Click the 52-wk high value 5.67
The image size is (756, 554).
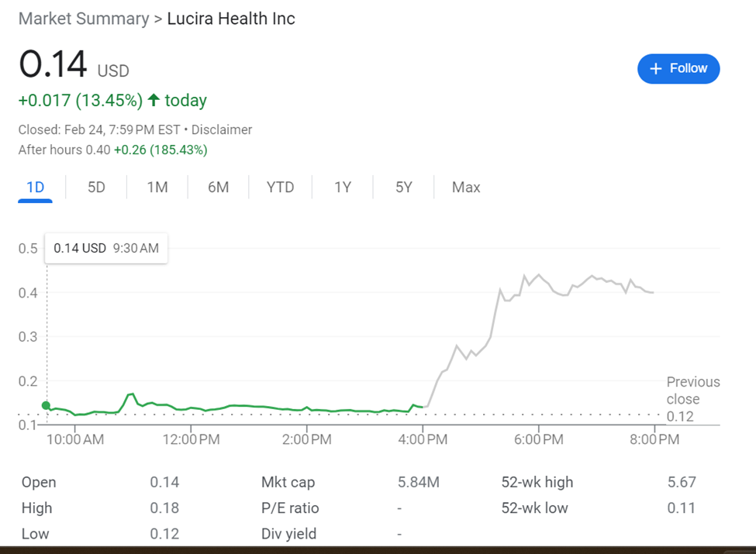point(682,482)
